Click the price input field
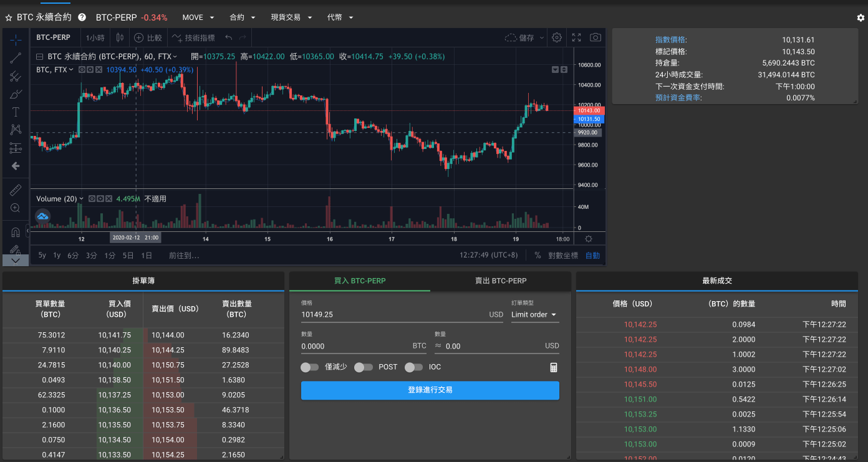Viewport: 868px width, 462px height. (402, 315)
